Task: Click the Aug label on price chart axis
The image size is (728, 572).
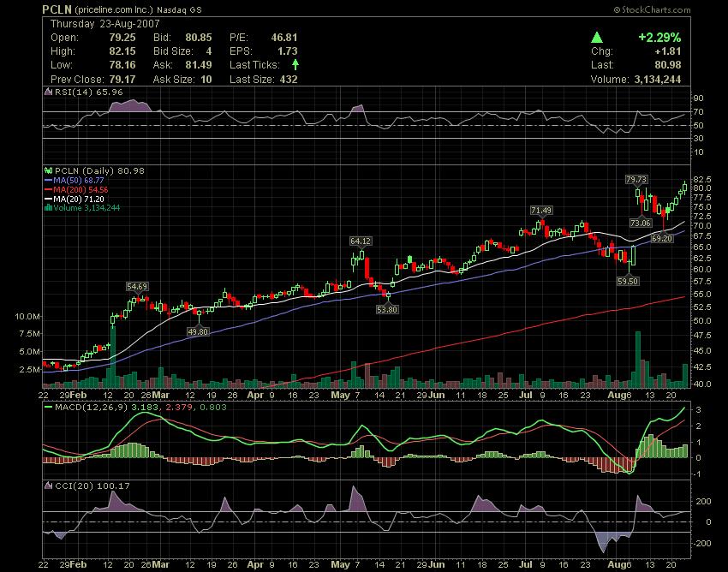Action: click(618, 395)
